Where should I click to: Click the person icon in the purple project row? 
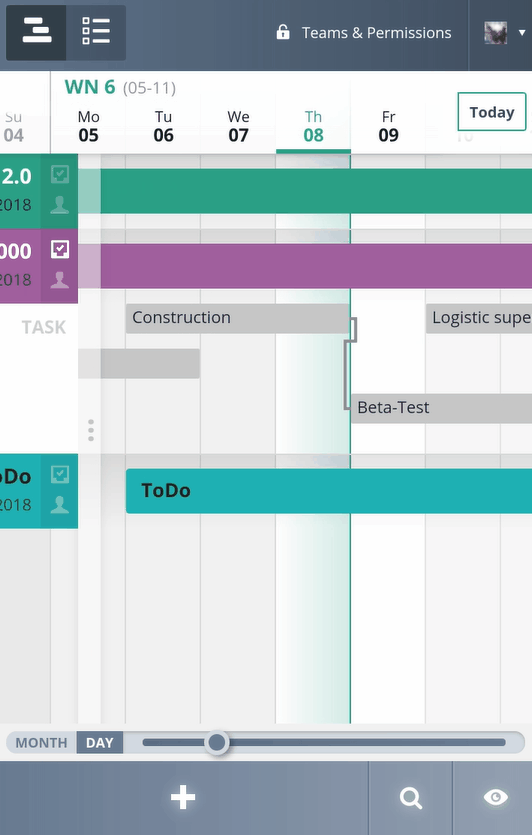pos(60,280)
